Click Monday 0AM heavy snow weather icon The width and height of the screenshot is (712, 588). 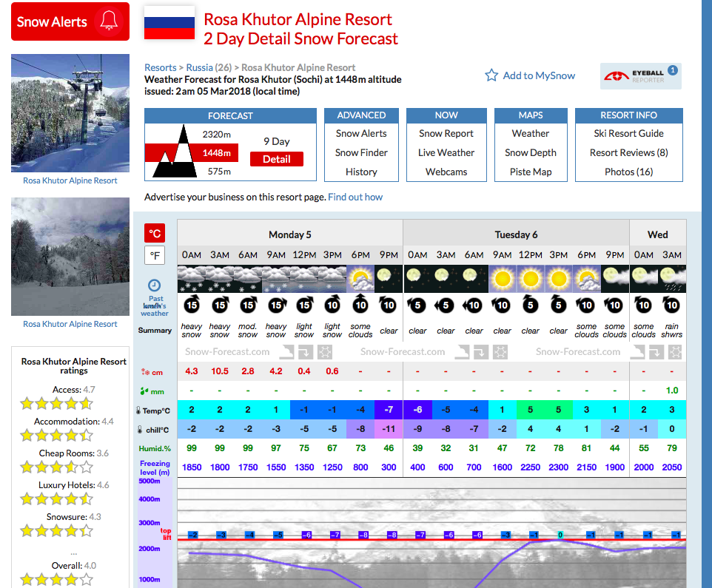[191, 279]
